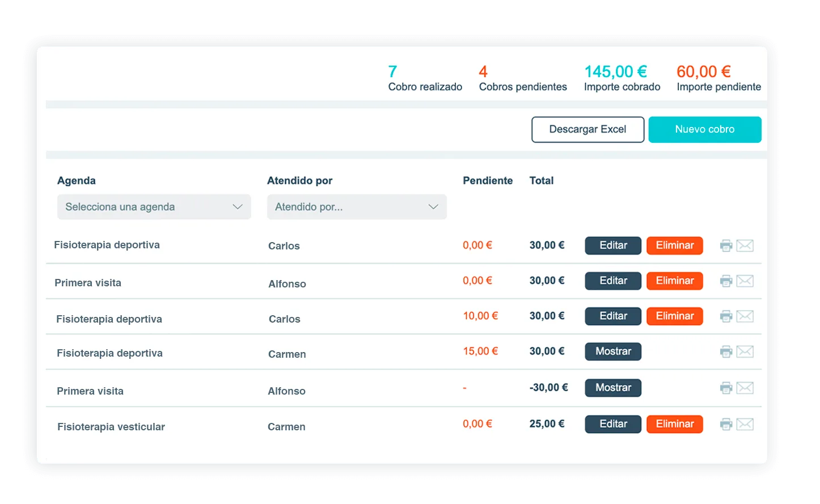Screen dimensions: 820x504
Task: Print the Primera visita row with 0,00 € pending
Action: tap(726, 281)
